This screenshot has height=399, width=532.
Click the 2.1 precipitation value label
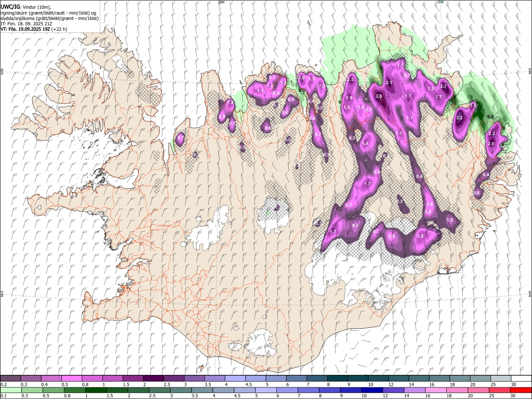click(389, 83)
